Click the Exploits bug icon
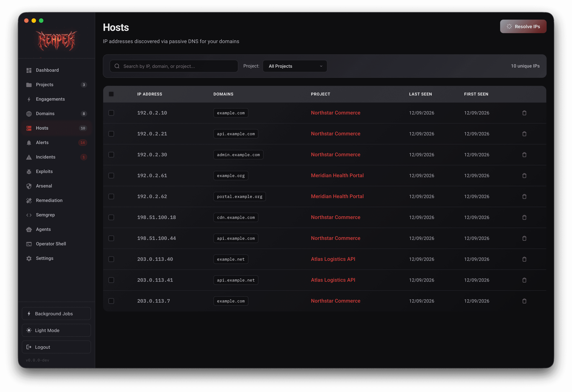 click(x=29, y=172)
